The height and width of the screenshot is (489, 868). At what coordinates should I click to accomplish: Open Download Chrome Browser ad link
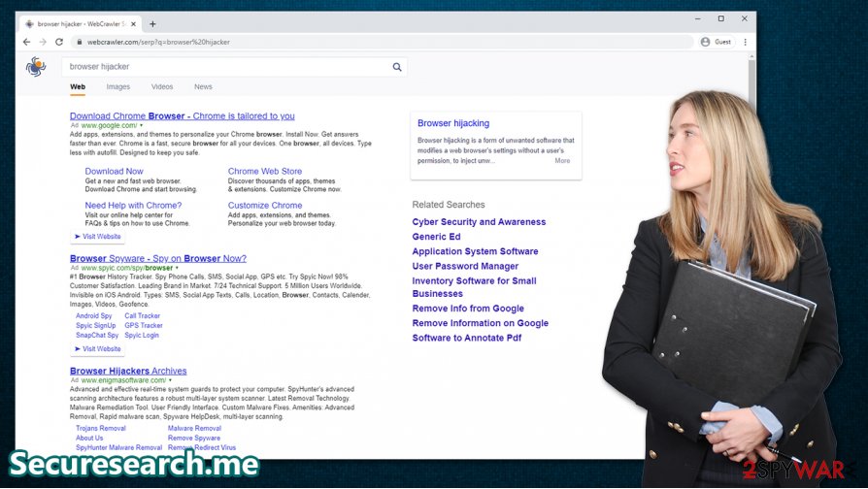point(183,116)
